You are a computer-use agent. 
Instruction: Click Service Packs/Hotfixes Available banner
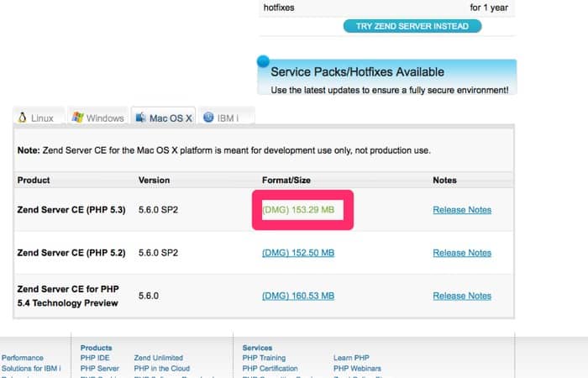387,77
